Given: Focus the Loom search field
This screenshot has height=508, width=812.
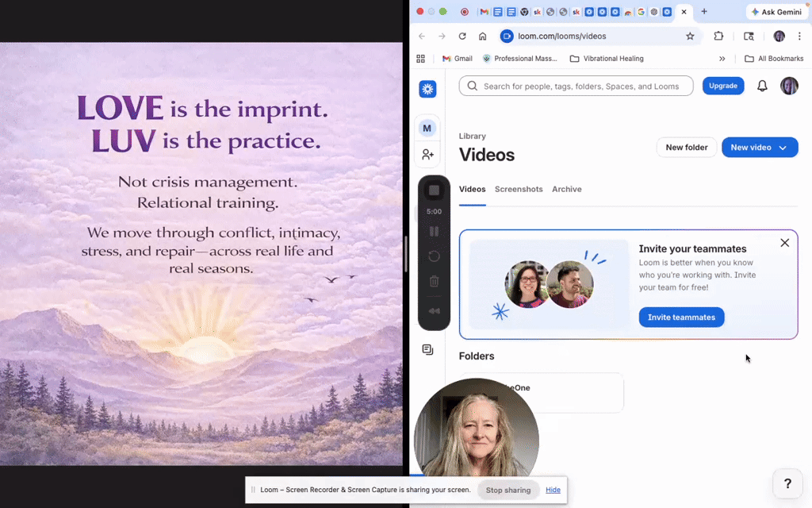Looking at the screenshot, I should pyautogui.click(x=576, y=86).
